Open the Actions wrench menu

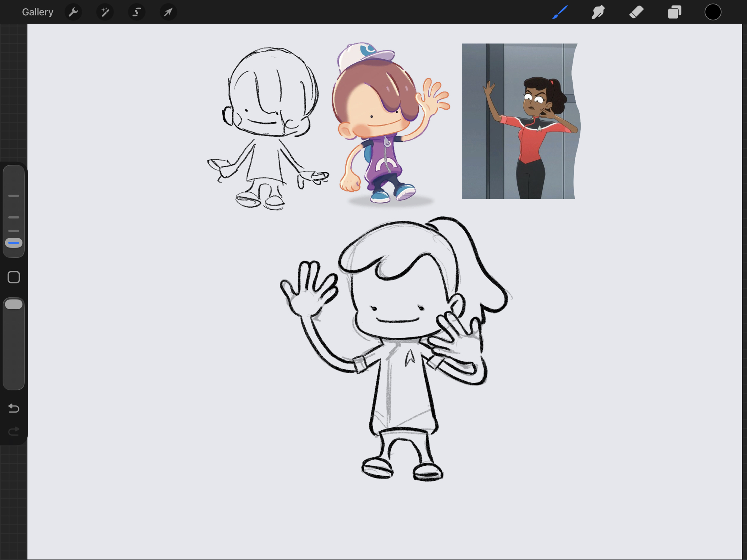coord(73,12)
